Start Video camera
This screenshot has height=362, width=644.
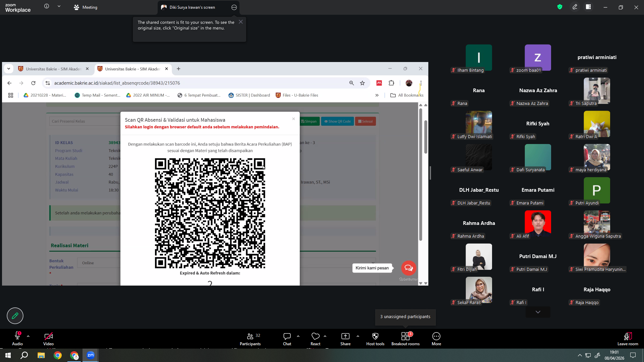click(x=48, y=339)
